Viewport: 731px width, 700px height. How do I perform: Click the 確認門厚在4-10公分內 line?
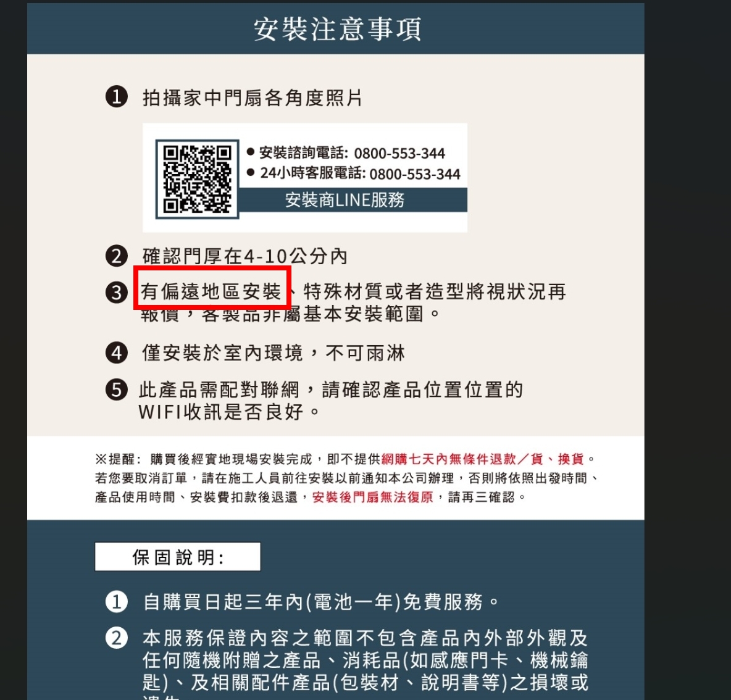click(x=245, y=256)
